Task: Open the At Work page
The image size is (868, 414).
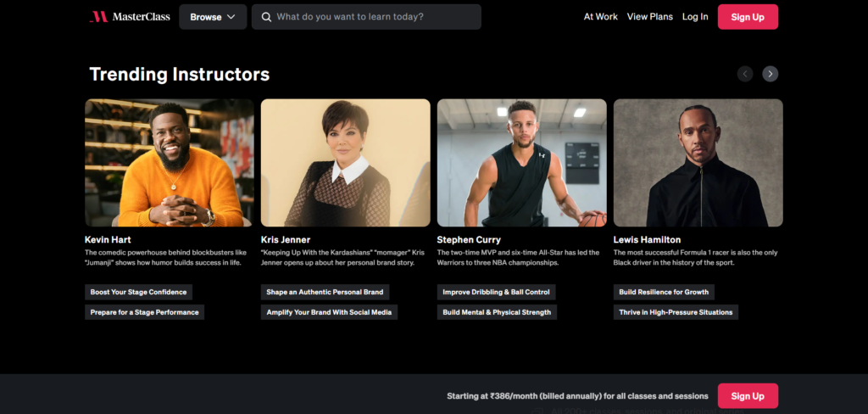Action: (x=601, y=17)
